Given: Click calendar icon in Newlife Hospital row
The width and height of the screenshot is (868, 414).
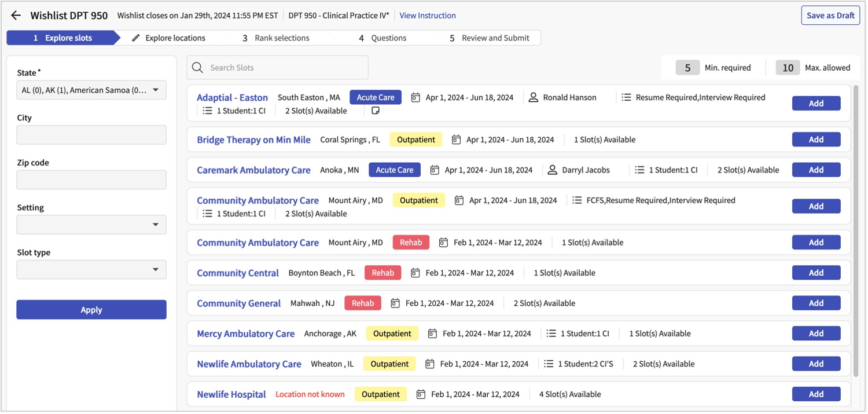Looking at the screenshot, I should tap(421, 394).
